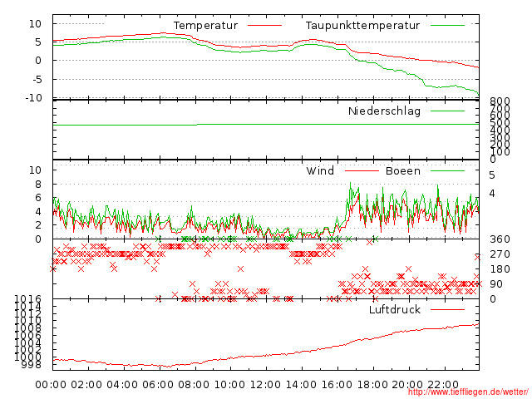This screenshot has height=399, width=532.
Task: Click the 8 wind speed axis label
Action: tap(38, 185)
